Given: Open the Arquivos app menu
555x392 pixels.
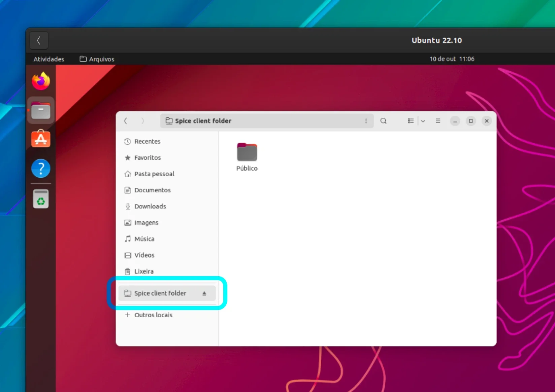Looking at the screenshot, I should (x=97, y=59).
